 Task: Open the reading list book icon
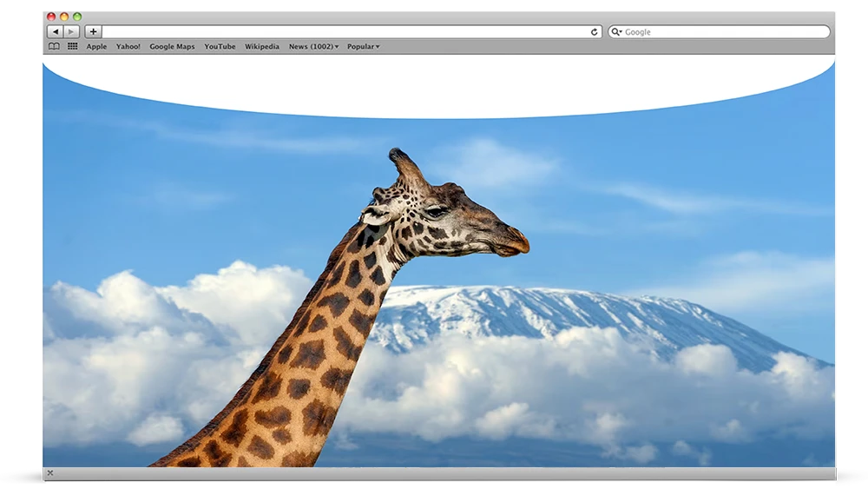pos(54,47)
